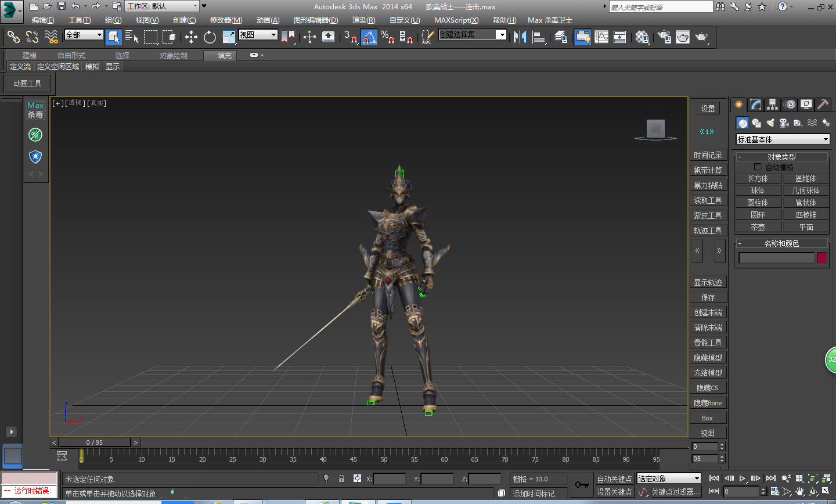Switch to the Modify command panel tab
836x504 pixels.
755,105
